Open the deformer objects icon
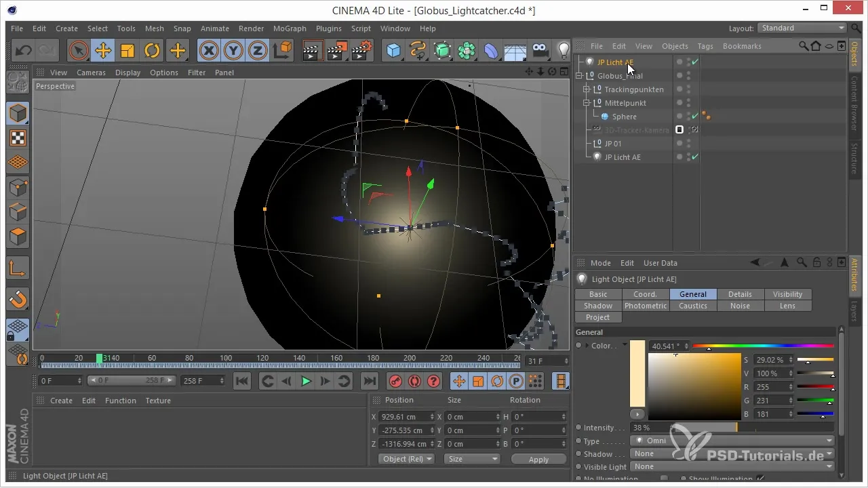 492,50
